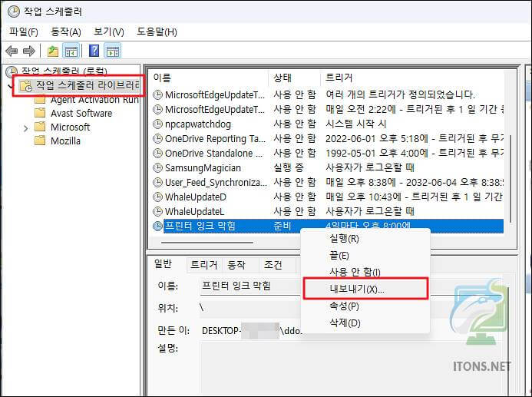532x397 pixels.
Task: Click the WhaleUpdateD task clock icon
Action: [157, 197]
